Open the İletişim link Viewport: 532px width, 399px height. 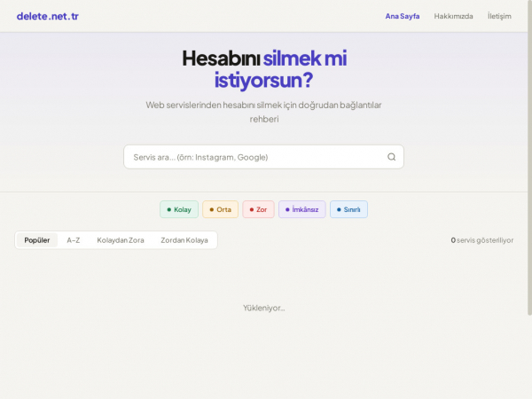pyautogui.click(x=499, y=16)
